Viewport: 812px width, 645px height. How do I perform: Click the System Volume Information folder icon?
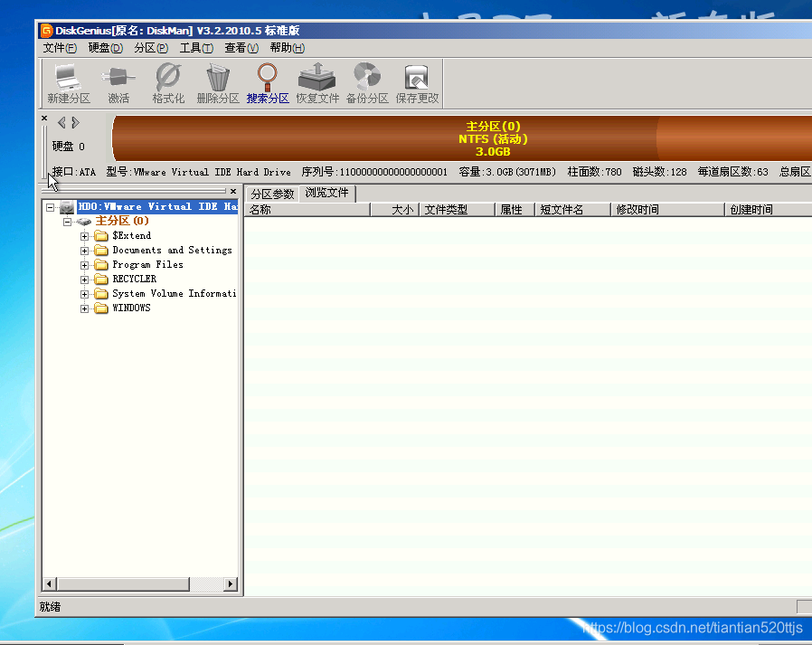(x=101, y=294)
